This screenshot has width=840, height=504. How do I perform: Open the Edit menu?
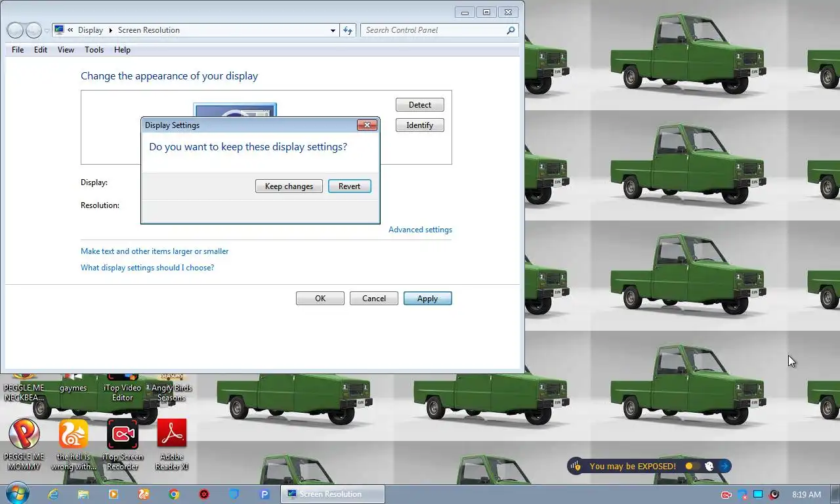(41, 50)
